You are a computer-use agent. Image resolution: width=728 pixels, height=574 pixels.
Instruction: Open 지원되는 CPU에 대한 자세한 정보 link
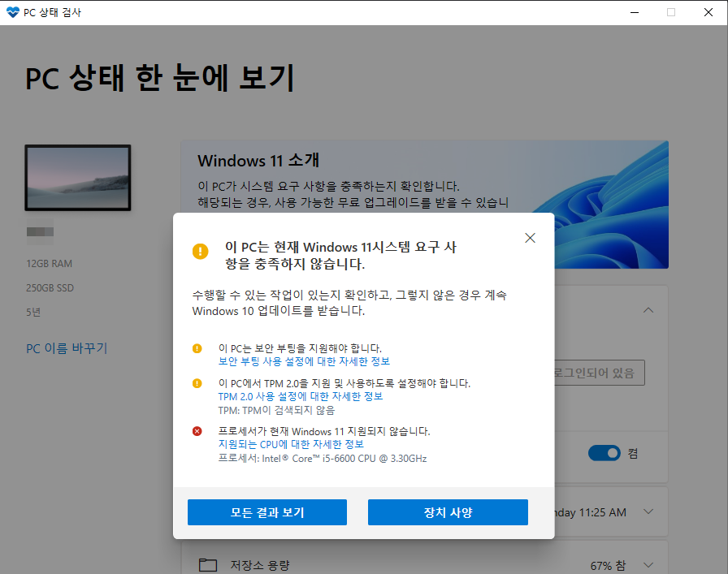coord(291,445)
